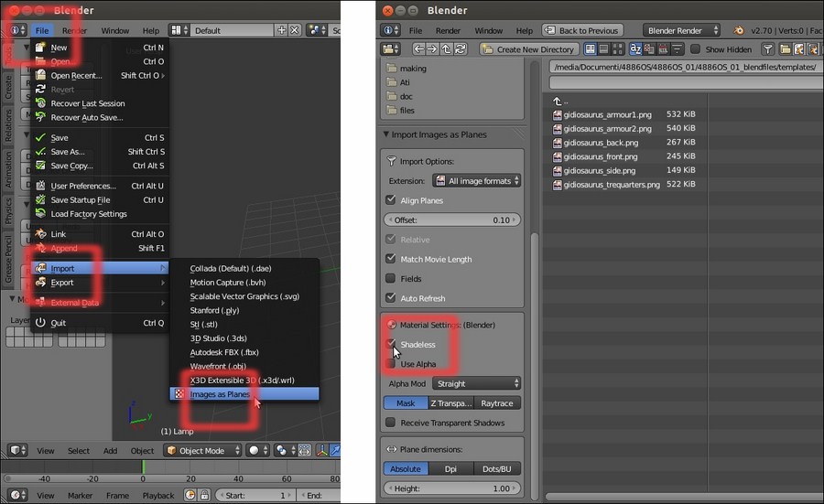
Task: Open info editor type selector in right window
Action: pos(390,30)
